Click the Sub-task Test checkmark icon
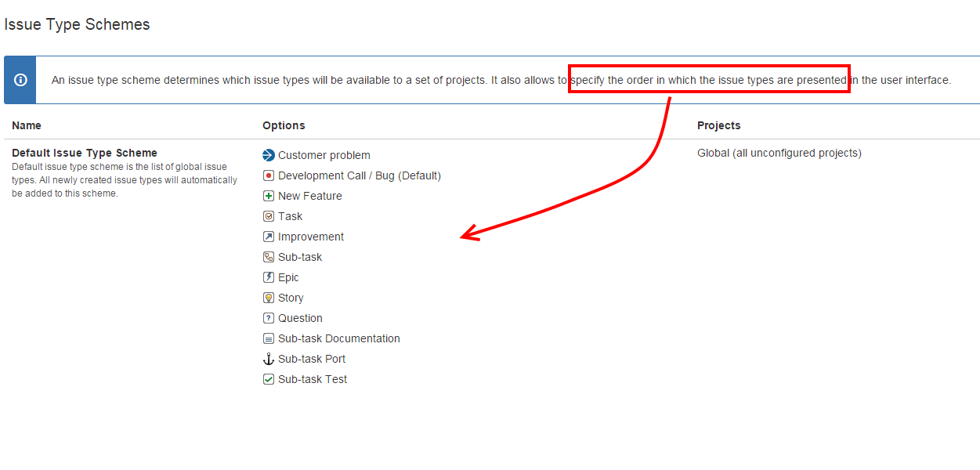Image resolution: width=980 pixels, height=470 pixels. [269, 379]
